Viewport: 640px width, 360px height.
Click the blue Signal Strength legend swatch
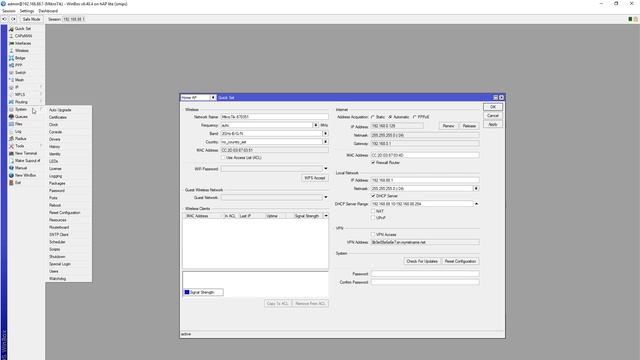187,292
